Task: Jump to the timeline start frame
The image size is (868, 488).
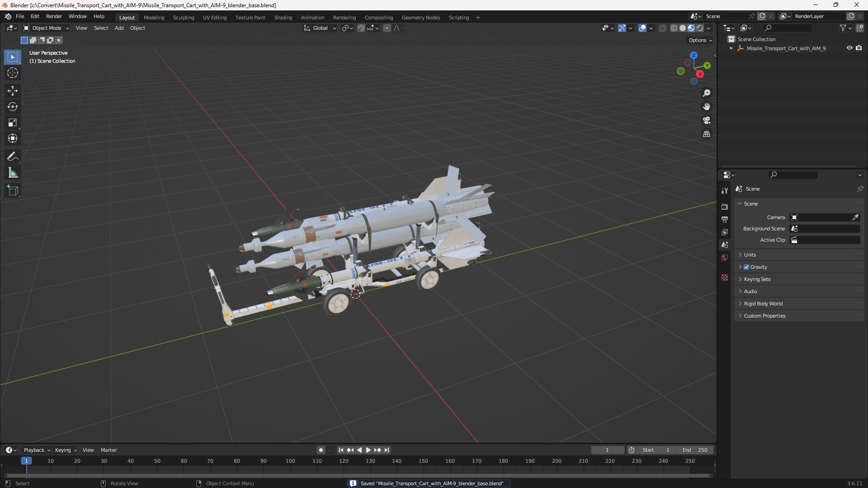Action: click(341, 450)
